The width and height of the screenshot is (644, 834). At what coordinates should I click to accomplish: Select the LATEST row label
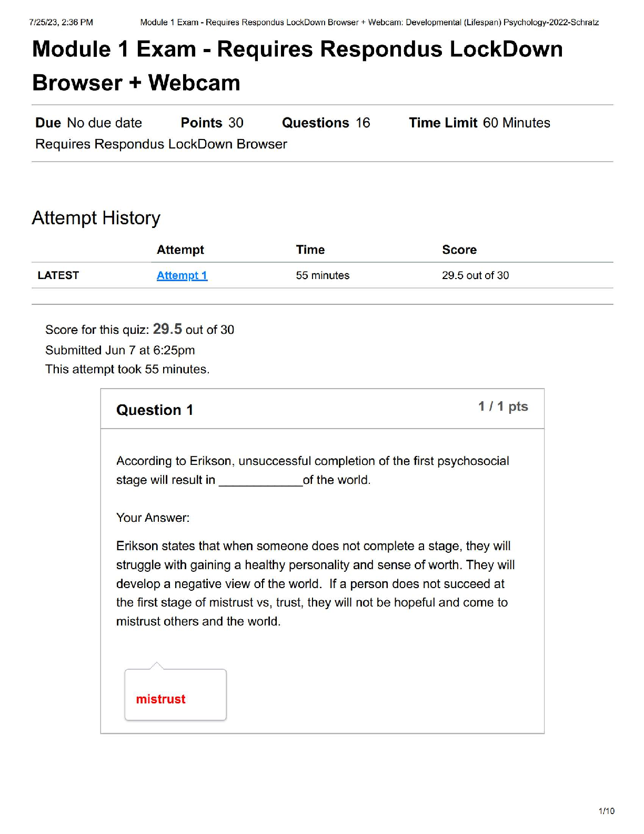click(58, 275)
